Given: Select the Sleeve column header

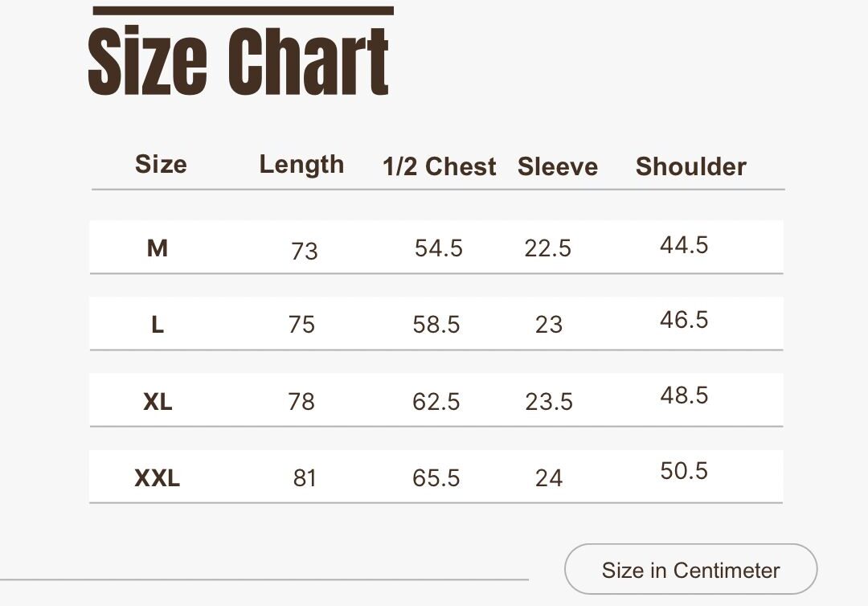Looking at the screenshot, I should (558, 166).
